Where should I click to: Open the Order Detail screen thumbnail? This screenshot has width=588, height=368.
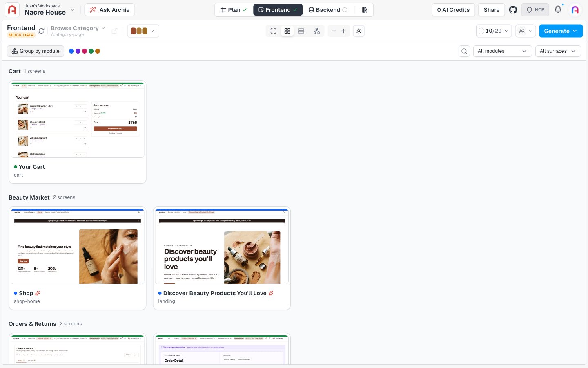click(x=222, y=350)
